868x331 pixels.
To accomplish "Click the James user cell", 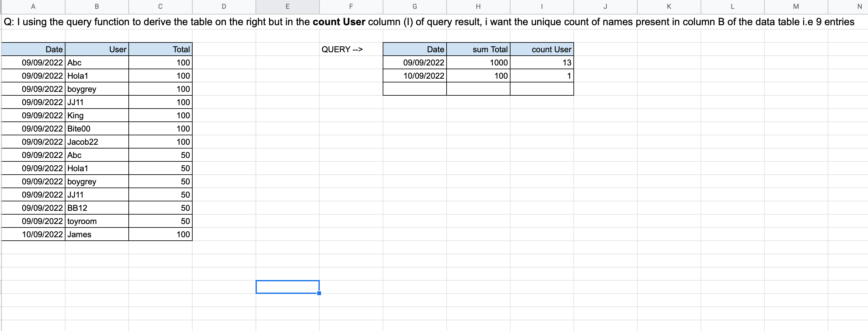I will coord(97,234).
